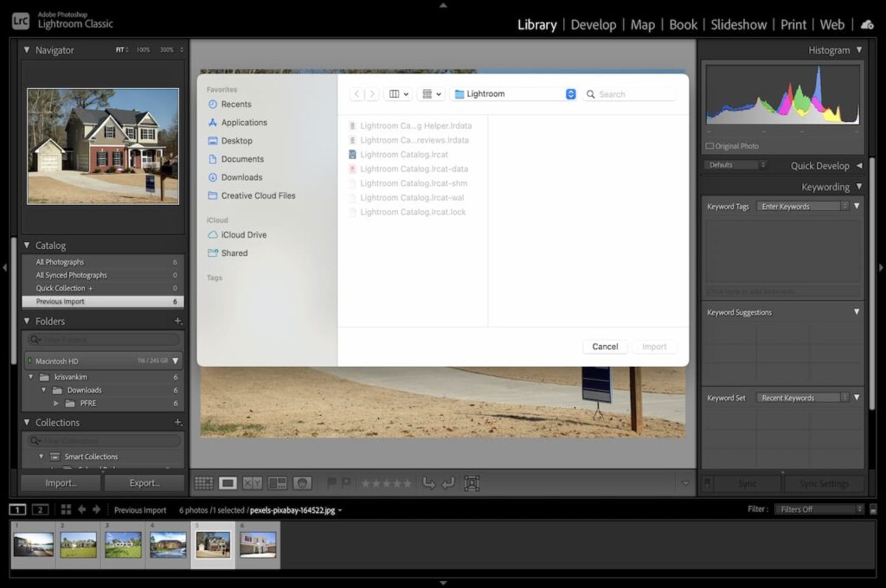886x588 pixels.
Task: Switch to the Print module
Action: pos(793,25)
